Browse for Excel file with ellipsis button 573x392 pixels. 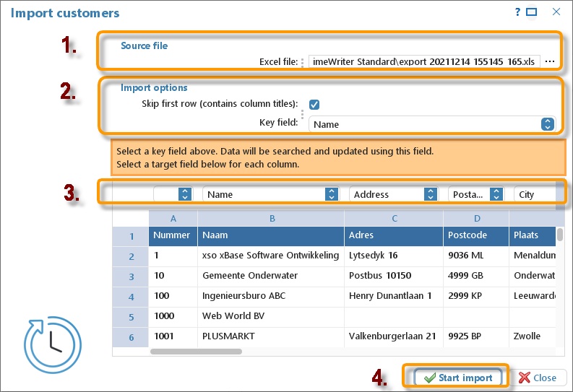(550, 61)
